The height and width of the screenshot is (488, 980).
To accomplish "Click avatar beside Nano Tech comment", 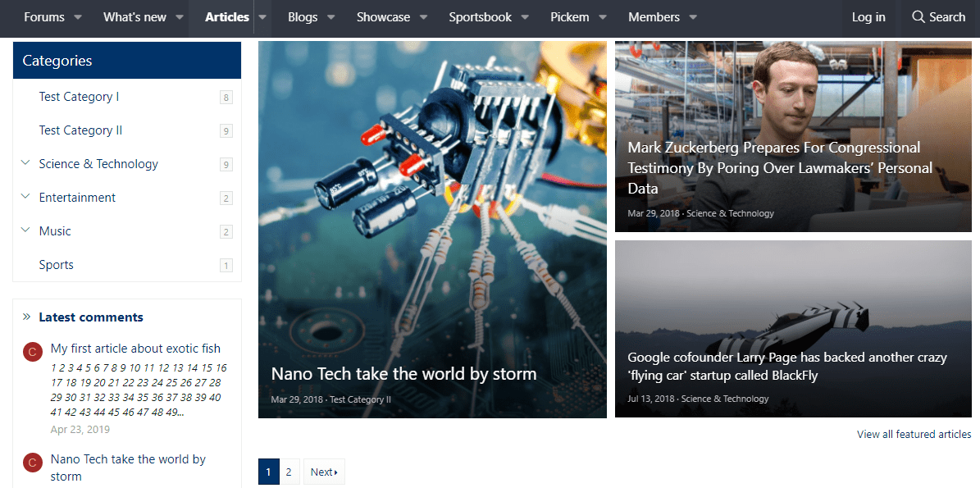I will [x=32, y=463].
